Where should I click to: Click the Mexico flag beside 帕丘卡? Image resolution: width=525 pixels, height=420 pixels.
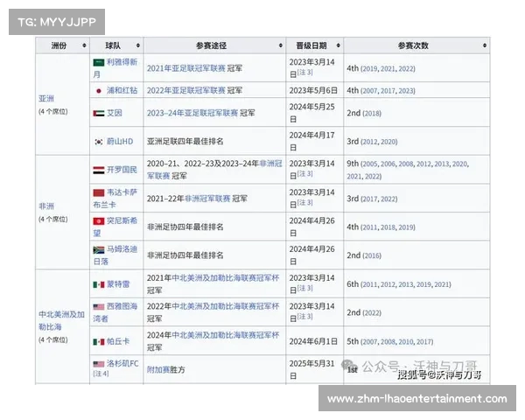click(99, 342)
